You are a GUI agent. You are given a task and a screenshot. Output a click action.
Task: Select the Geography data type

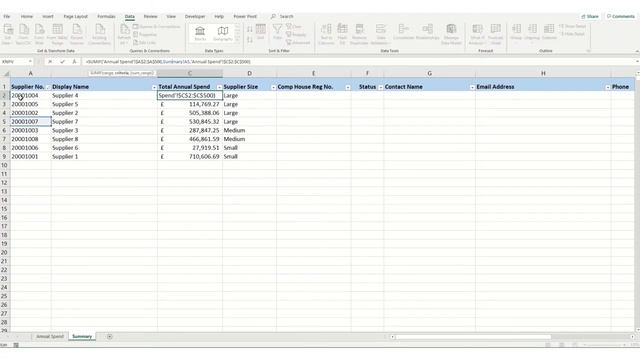coord(223,33)
